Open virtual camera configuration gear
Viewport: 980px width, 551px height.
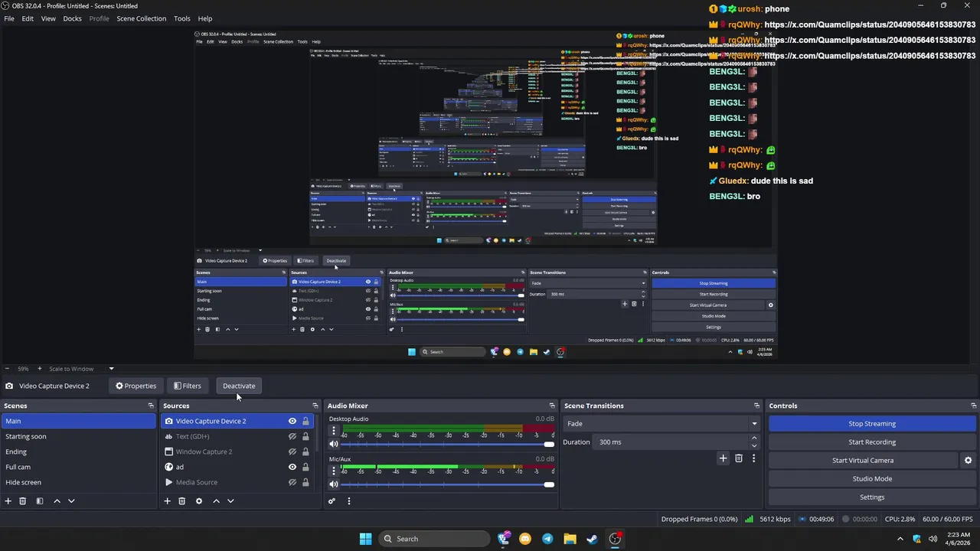click(x=968, y=461)
